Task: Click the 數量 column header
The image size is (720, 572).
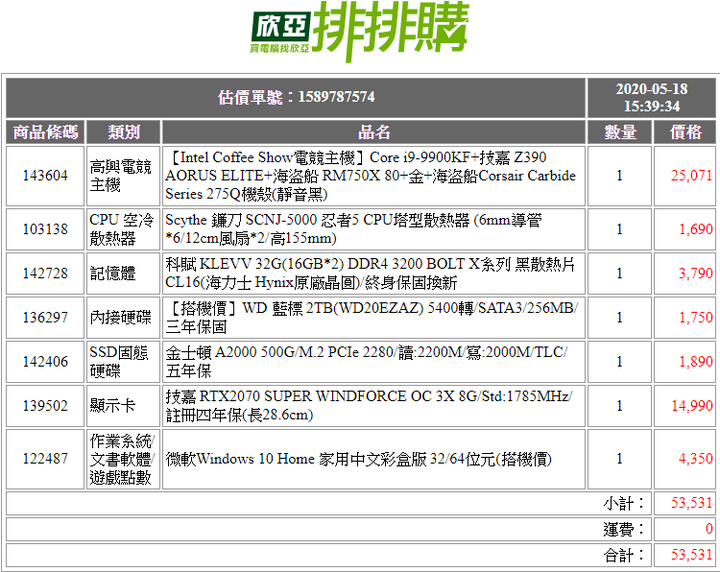Action: tap(620, 132)
